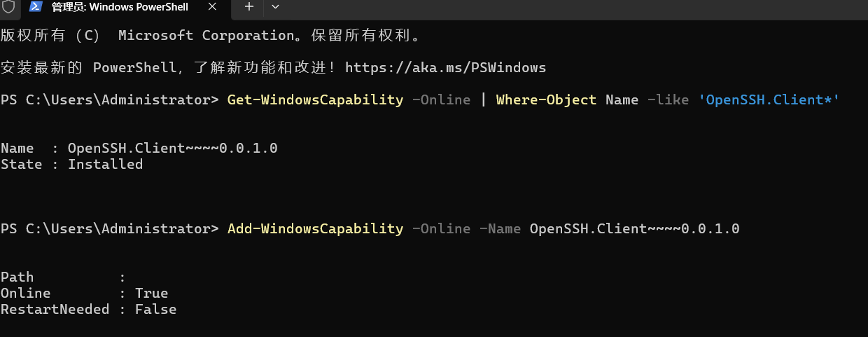Click the Get-WindowsCapability command text
This screenshot has width=868, height=337.
point(315,99)
